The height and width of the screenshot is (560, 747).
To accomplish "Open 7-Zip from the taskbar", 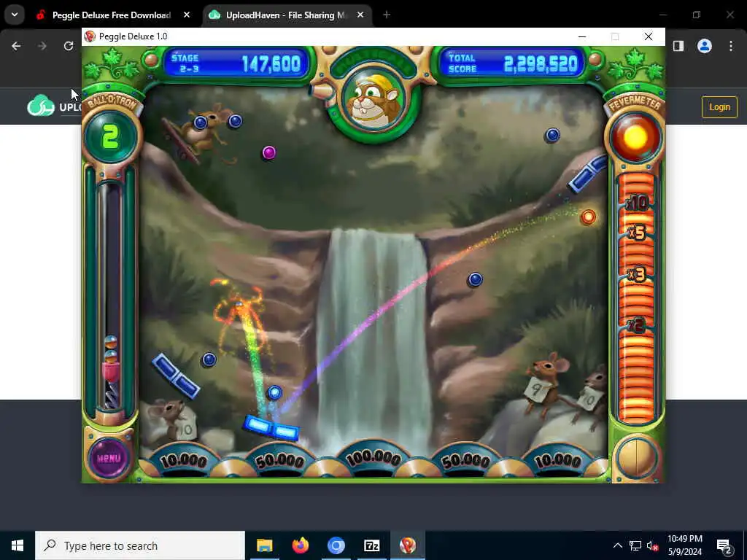I will point(371,545).
